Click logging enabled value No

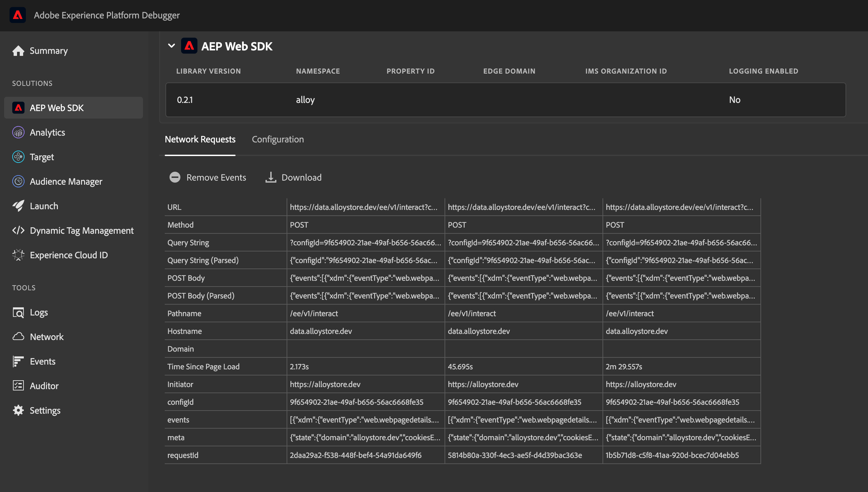(735, 100)
